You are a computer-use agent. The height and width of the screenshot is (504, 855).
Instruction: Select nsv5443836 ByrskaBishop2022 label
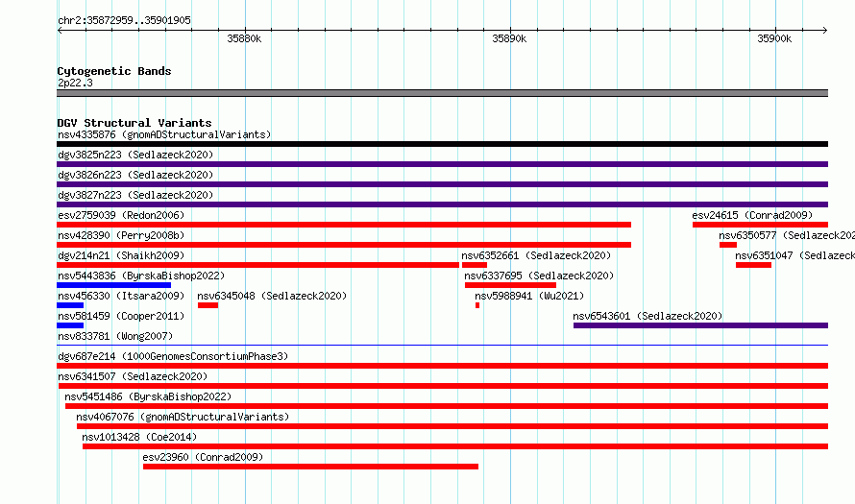tap(141, 276)
